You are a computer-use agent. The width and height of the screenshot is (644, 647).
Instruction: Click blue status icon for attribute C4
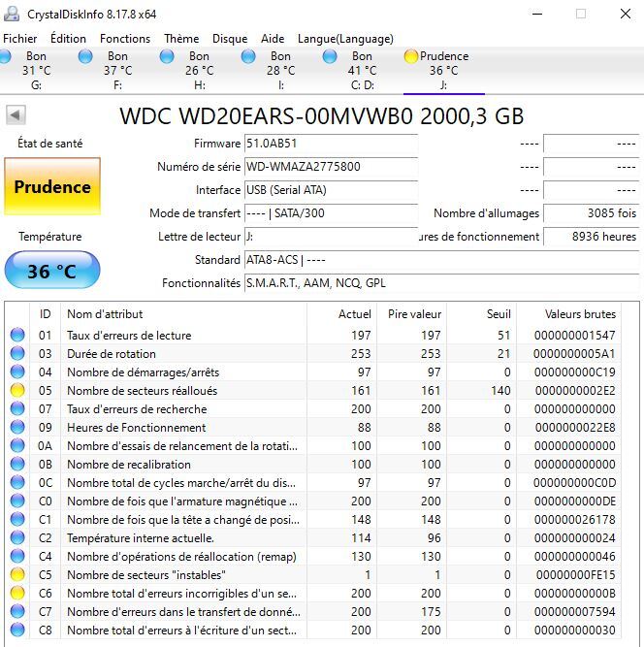click(17, 556)
